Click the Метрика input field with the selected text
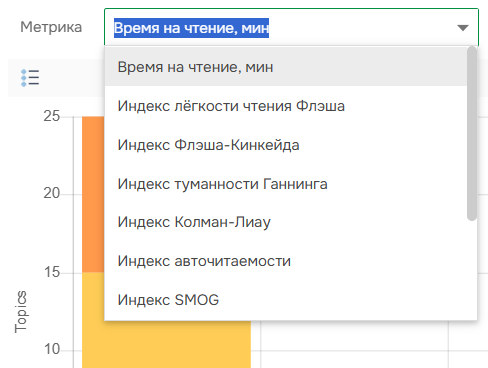Screen dimensions: 488x368 [291, 27]
